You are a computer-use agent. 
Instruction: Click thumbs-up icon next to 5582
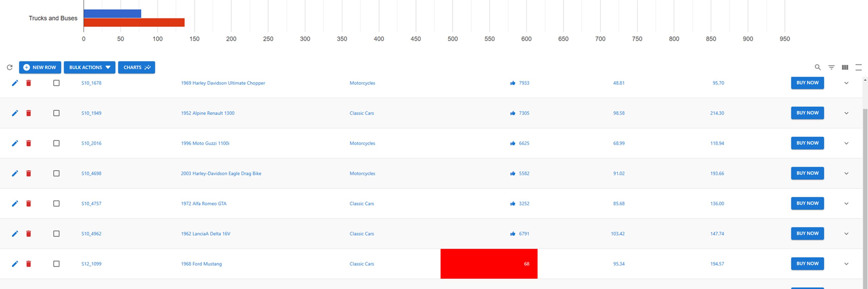pyautogui.click(x=512, y=173)
